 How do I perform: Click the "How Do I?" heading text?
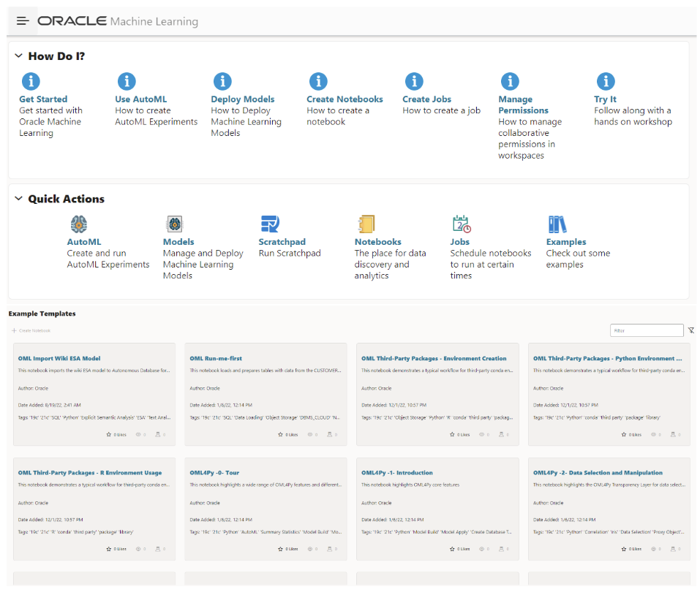coord(57,56)
